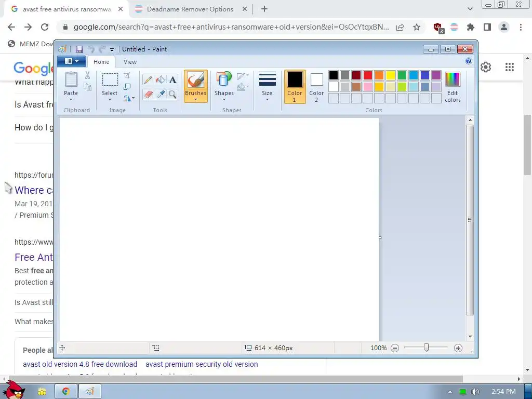Open a new Chrome tab
532x399 pixels.
coord(264,9)
